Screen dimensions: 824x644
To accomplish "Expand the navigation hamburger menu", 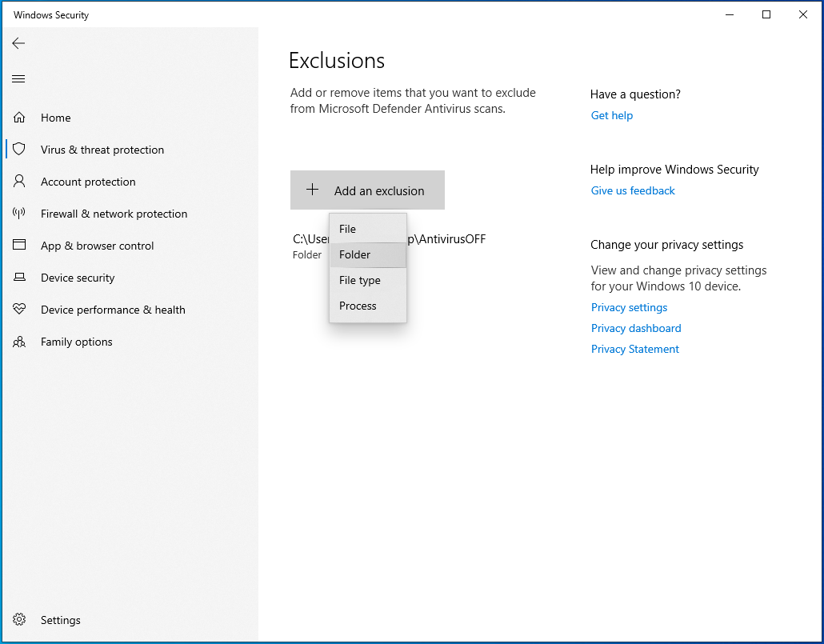I will pyautogui.click(x=18, y=78).
